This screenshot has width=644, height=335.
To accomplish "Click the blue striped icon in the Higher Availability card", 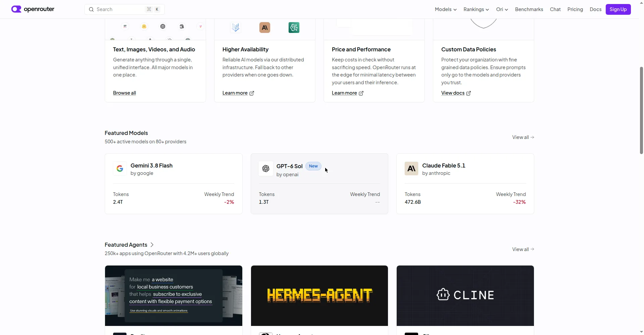I will (x=236, y=28).
